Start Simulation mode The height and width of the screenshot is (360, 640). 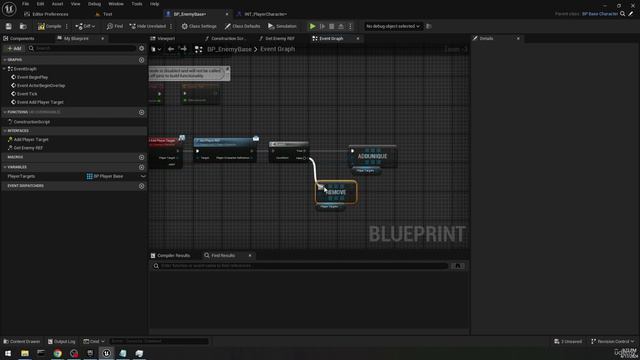click(x=282, y=26)
